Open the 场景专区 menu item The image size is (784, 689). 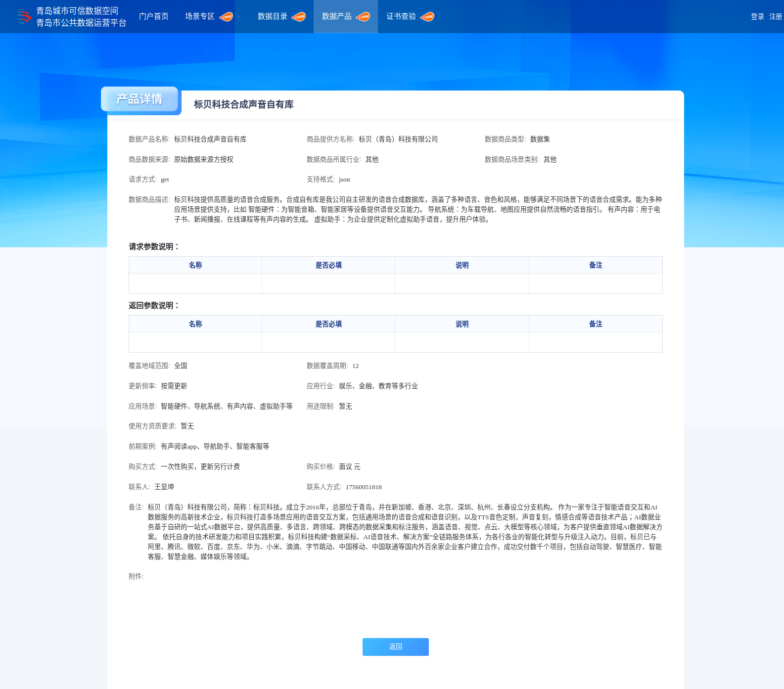(x=200, y=16)
